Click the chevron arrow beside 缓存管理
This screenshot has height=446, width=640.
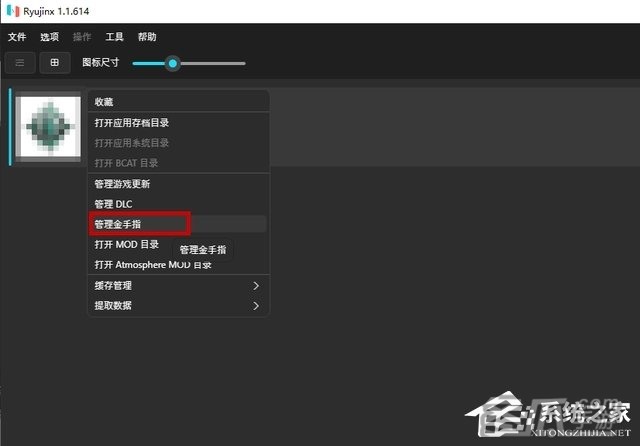click(x=256, y=286)
